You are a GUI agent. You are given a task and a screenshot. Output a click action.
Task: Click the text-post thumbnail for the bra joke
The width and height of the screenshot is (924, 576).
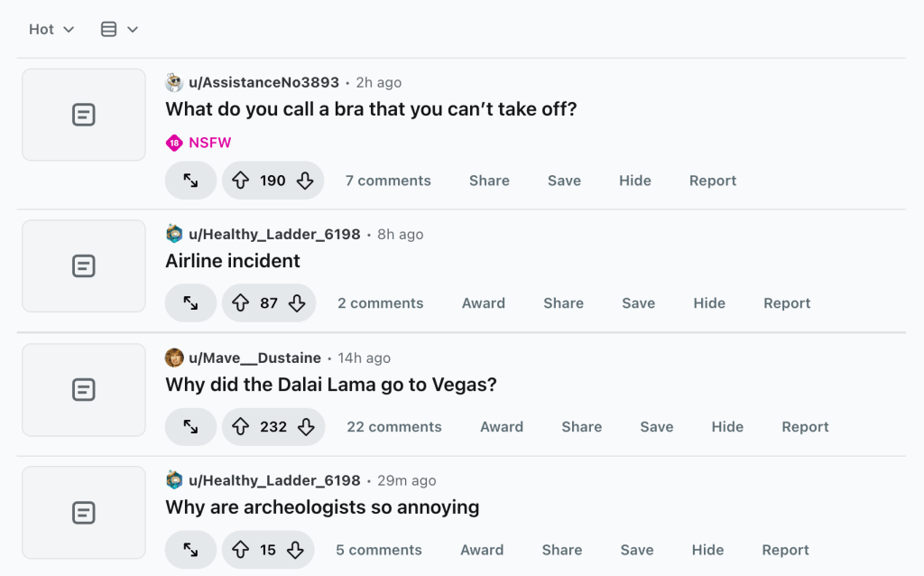(84, 115)
